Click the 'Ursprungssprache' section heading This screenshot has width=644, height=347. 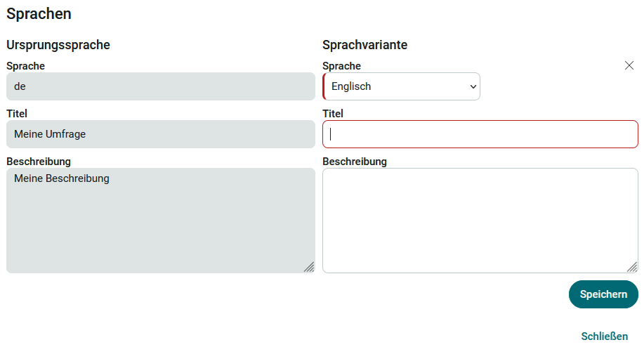(x=58, y=45)
